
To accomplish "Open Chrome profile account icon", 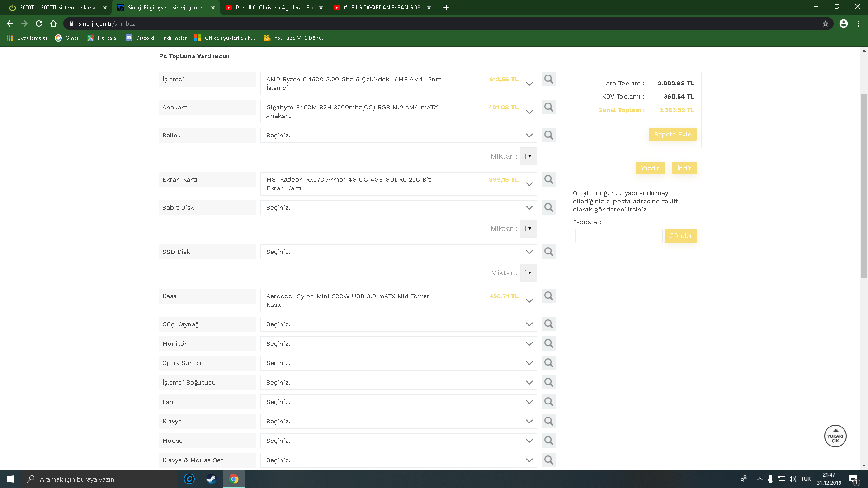I will pos(843,23).
